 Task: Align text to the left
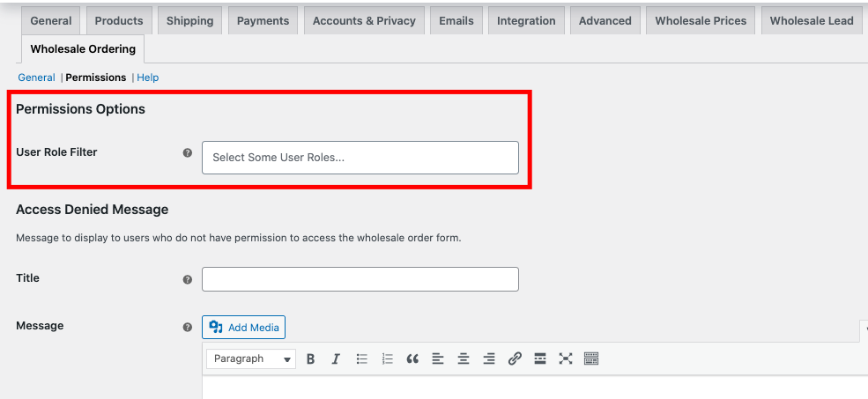[x=438, y=358]
